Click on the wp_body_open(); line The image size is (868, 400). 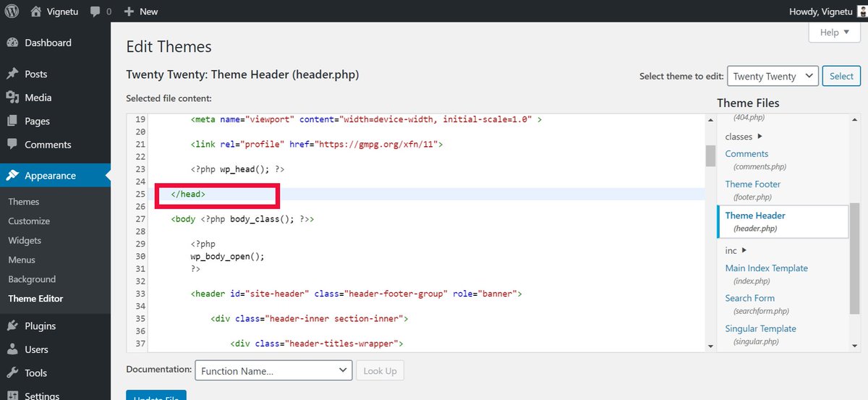pos(228,256)
